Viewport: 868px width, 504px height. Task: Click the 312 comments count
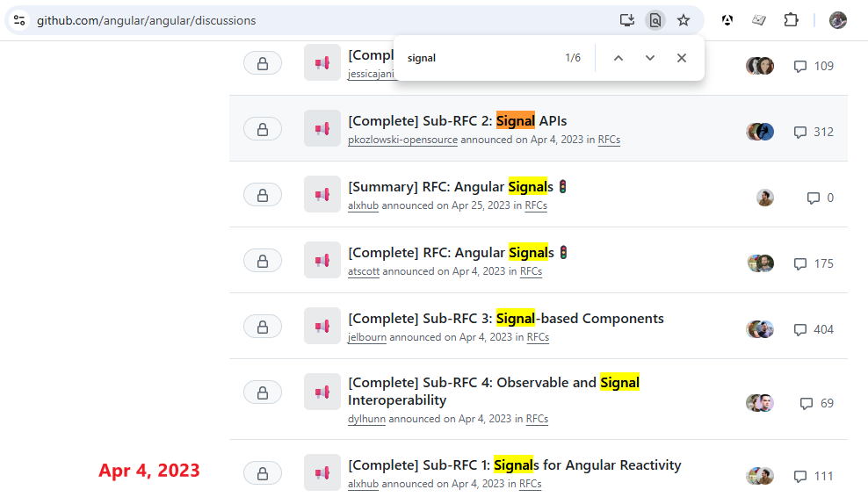[814, 132]
